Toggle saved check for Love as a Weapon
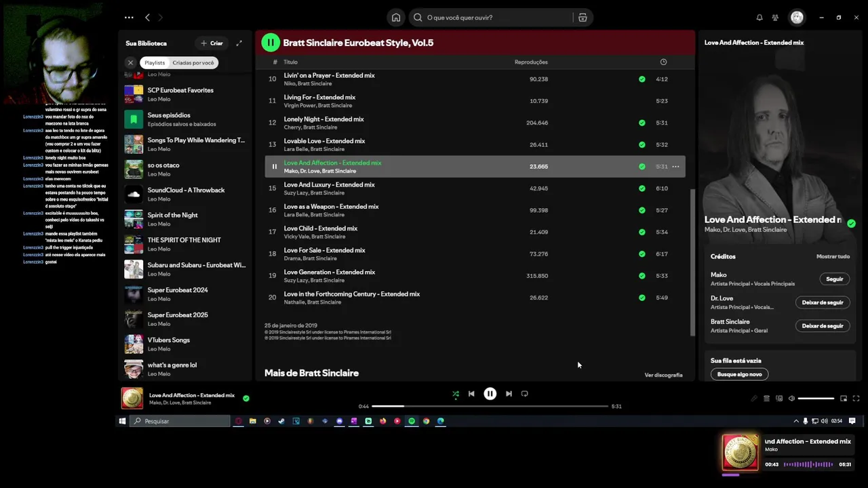This screenshot has width=868, height=488. pyautogui.click(x=642, y=210)
